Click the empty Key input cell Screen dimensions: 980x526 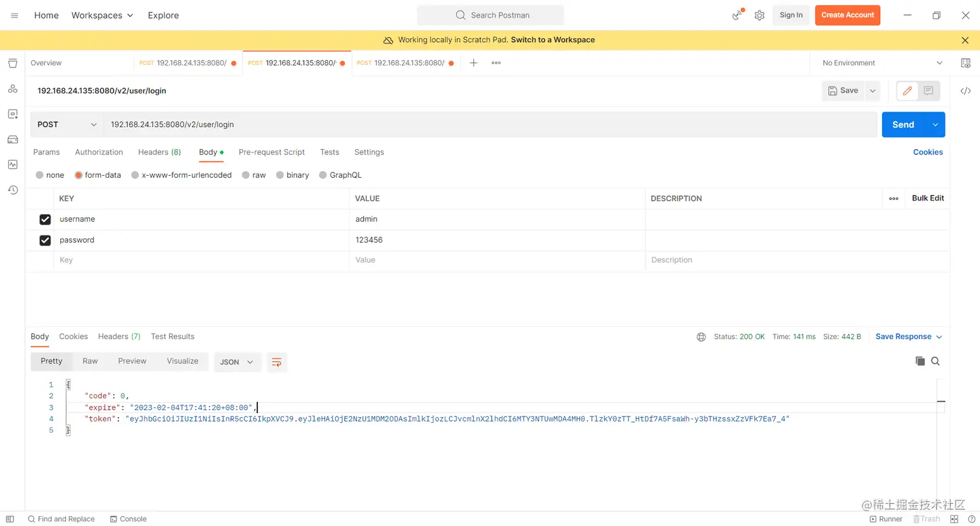[x=202, y=260]
